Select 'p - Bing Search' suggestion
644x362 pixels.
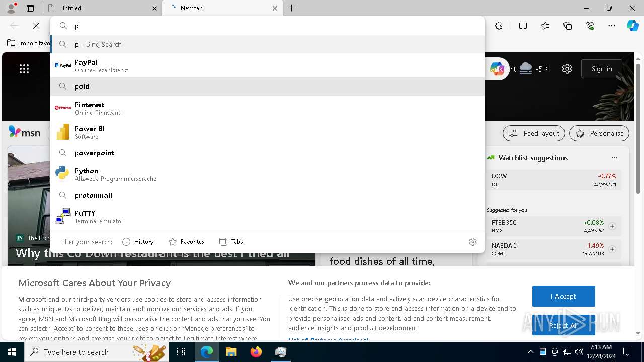268,44
